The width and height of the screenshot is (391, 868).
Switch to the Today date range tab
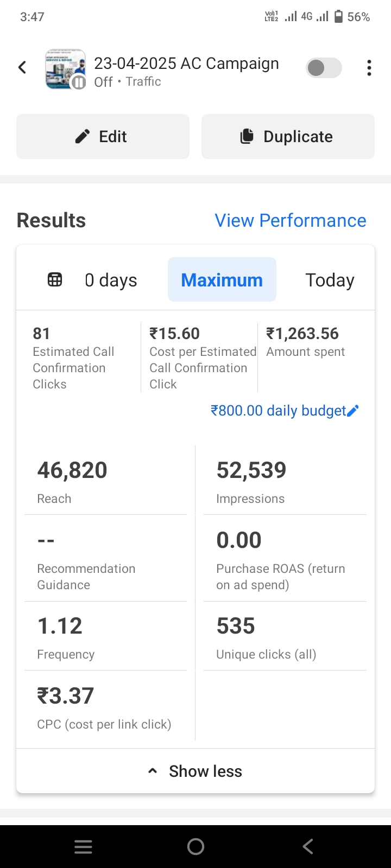click(330, 280)
